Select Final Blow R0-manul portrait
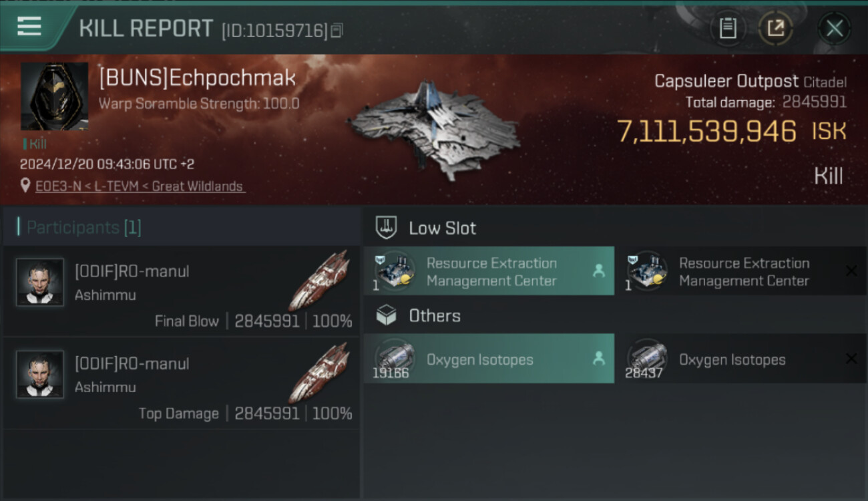Screen dimensions: 868x501 coord(40,282)
